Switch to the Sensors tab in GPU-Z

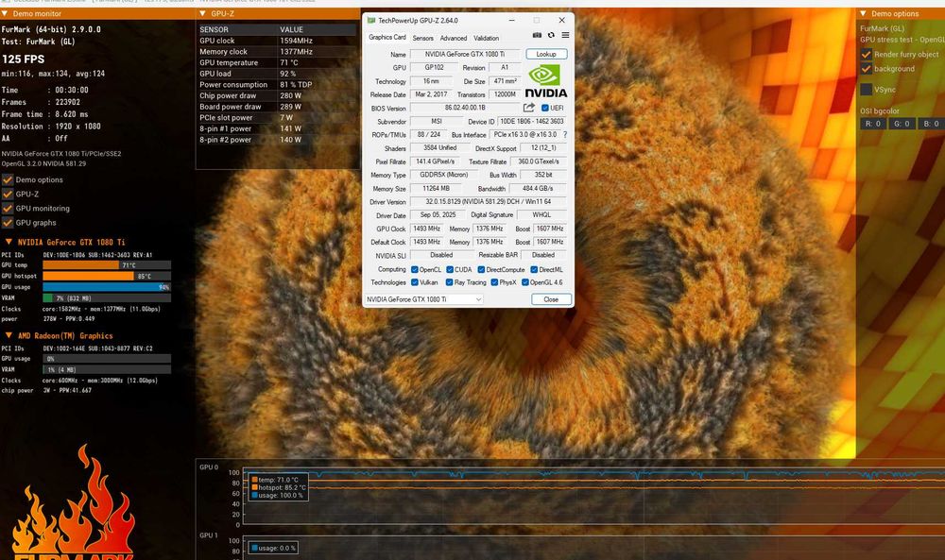(422, 38)
